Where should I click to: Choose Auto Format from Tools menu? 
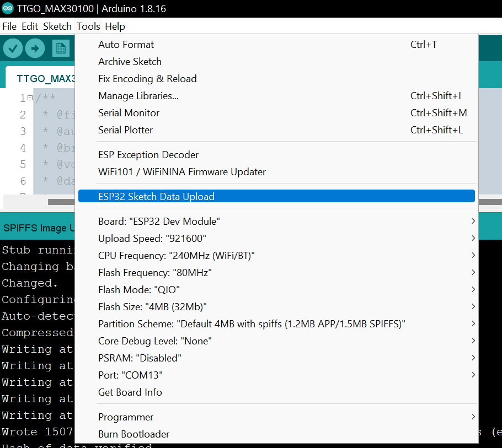(x=276, y=45)
